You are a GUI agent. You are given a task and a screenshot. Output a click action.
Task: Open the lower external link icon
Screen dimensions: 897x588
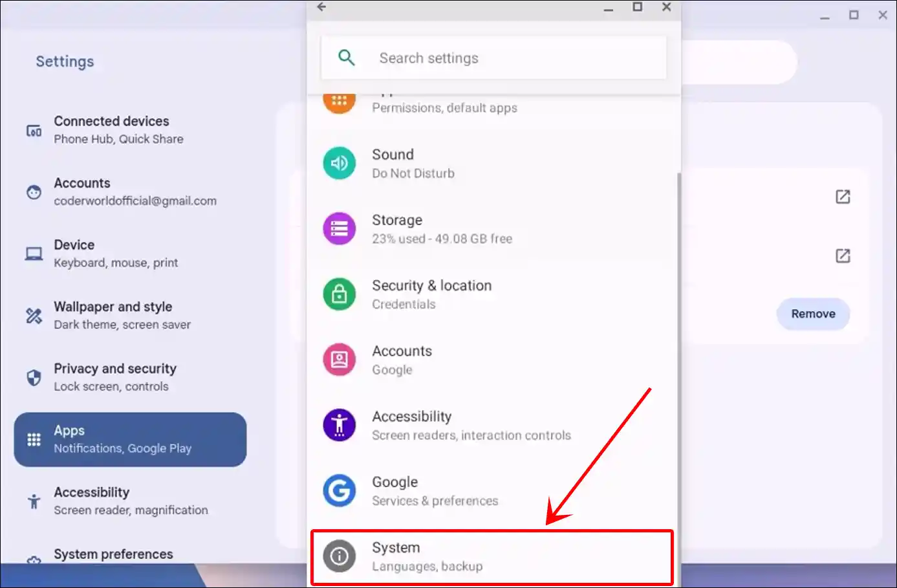(x=843, y=256)
